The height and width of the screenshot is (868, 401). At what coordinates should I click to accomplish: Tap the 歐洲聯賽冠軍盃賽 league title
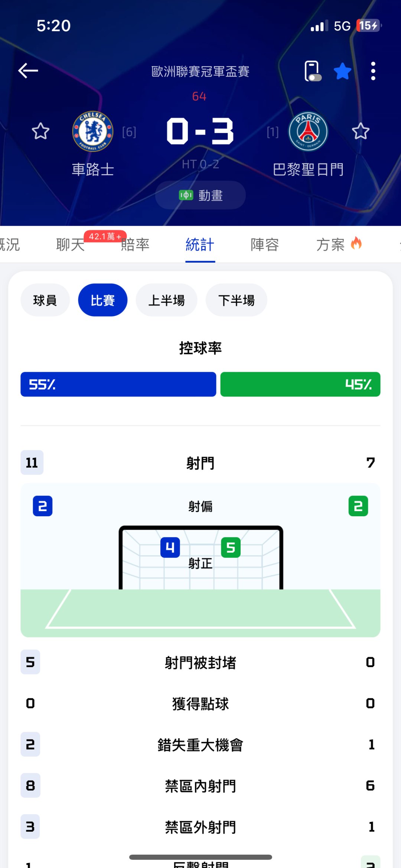pyautogui.click(x=200, y=71)
